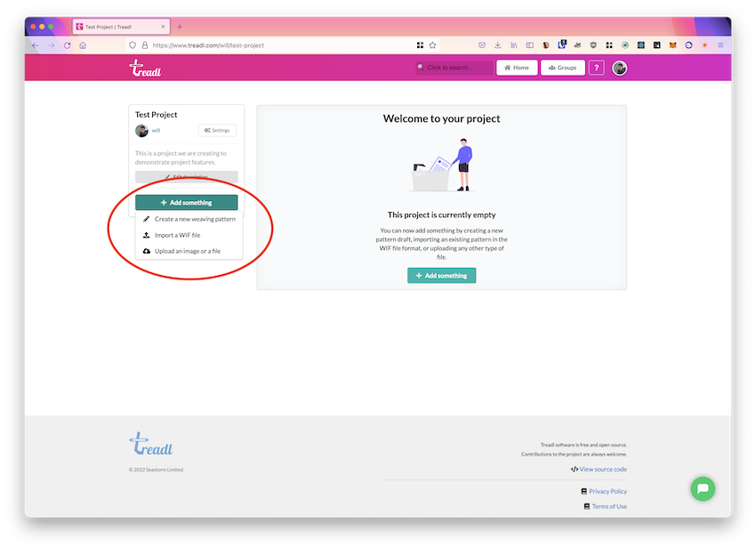The width and height of the screenshot is (756, 550).
Task: Open the green chat bubble widget
Action: pos(703,489)
